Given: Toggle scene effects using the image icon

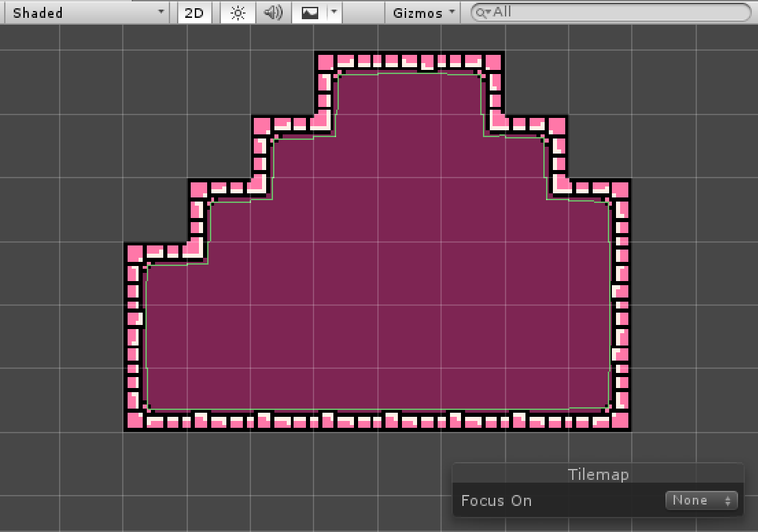Looking at the screenshot, I should click(x=311, y=12).
